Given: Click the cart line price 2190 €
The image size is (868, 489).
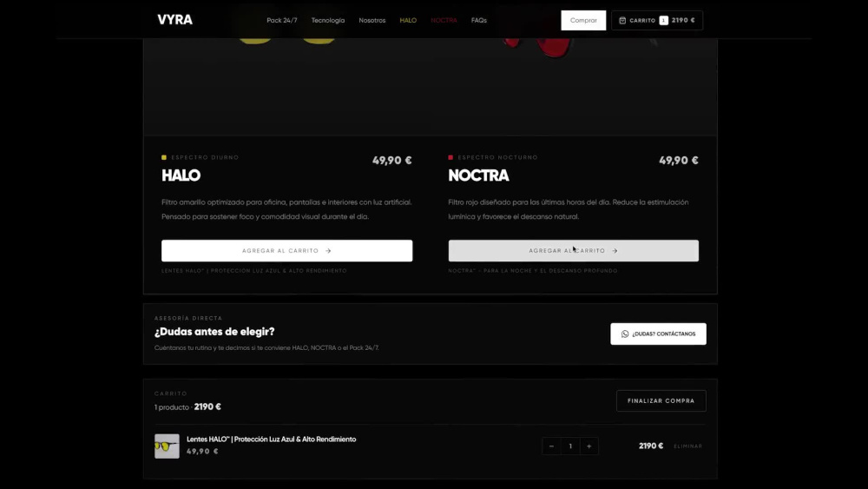Looking at the screenshot, I should point(651,446).
